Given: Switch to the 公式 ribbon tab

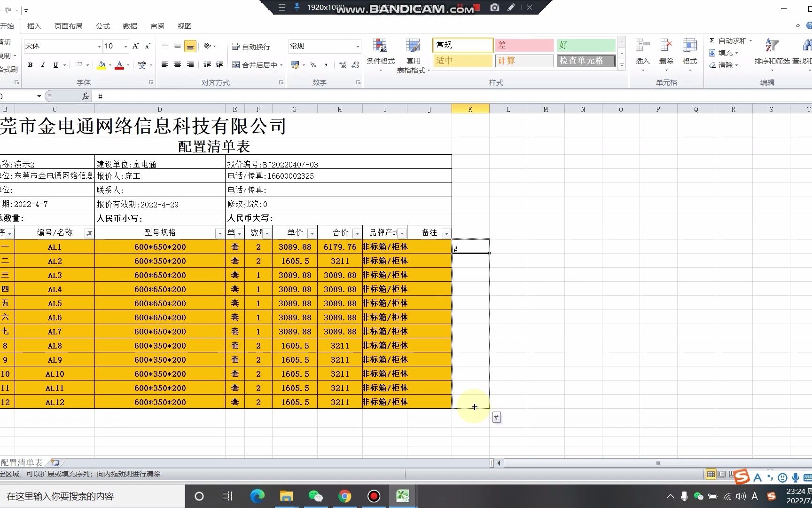Looking at the screenshot, I should point(103,26).
